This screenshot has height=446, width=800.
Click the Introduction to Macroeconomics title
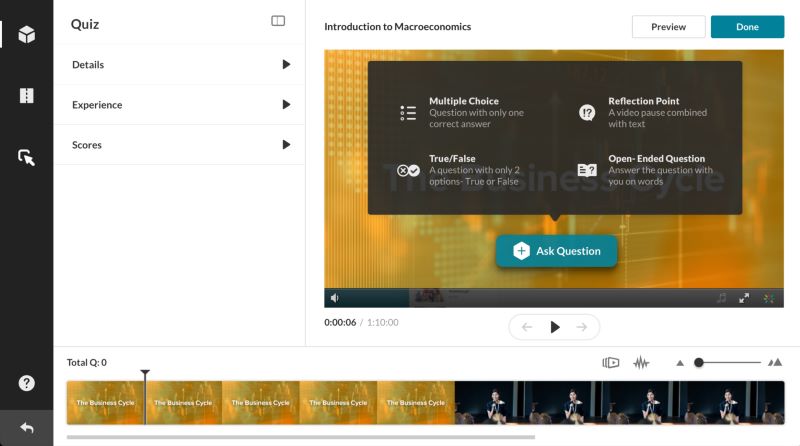coord(397,27)
